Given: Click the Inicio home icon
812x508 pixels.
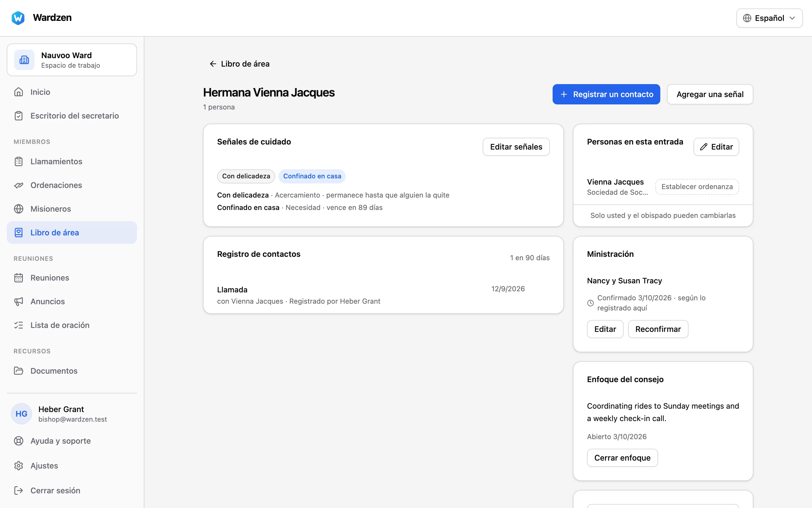Looking at the screenshot, I should [x=19, y=92].
